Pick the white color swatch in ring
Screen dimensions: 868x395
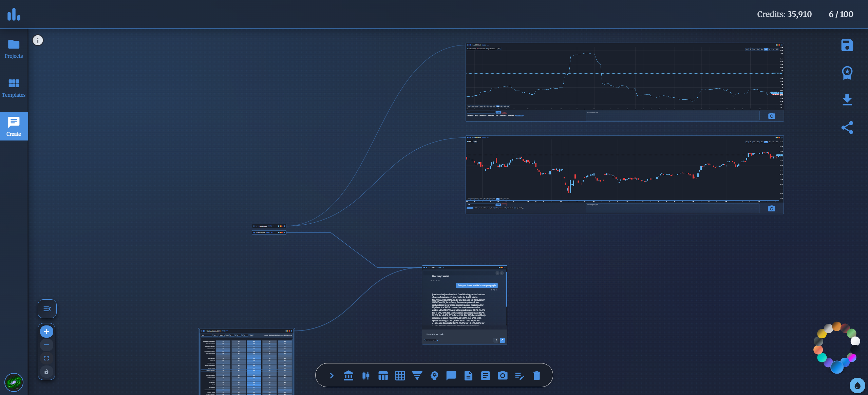tap(855, 341)
